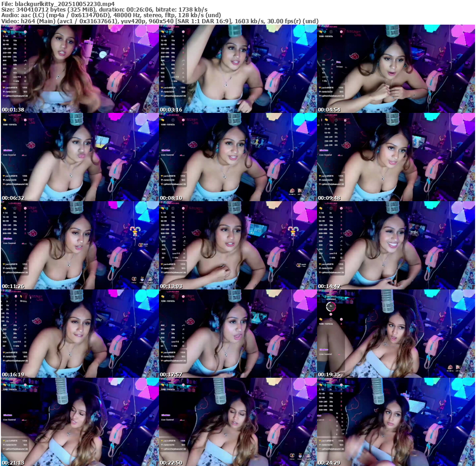The height and width of the screenshot is (466, 476).
Task: Click the last frame at 00:24:29
Action: 396,421
